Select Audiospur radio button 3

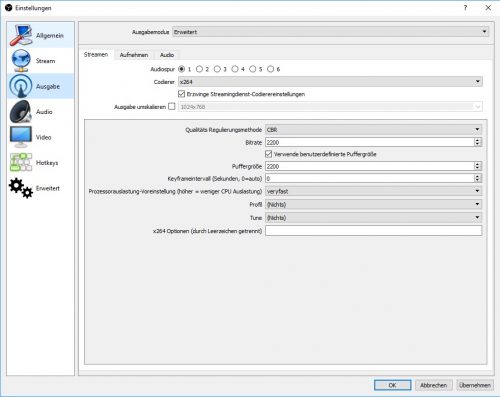tap(217, 69)
